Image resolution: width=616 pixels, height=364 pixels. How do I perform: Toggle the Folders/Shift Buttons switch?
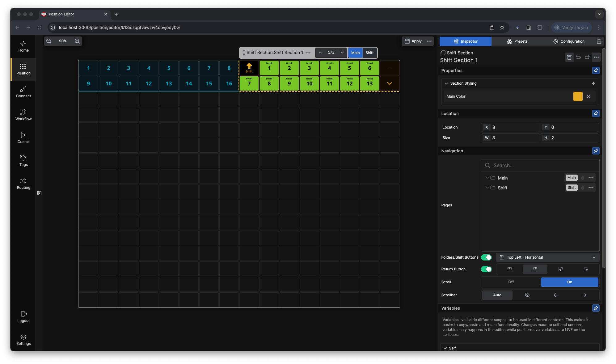point(486,257)
